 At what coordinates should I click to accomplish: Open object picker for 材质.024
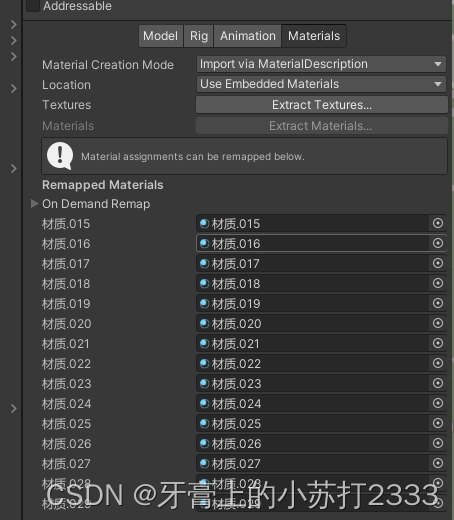(438, 403)
